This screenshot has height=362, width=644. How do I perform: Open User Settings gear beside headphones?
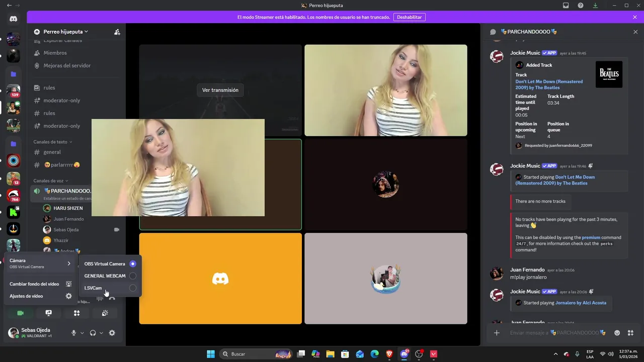[x=112, y=333]
